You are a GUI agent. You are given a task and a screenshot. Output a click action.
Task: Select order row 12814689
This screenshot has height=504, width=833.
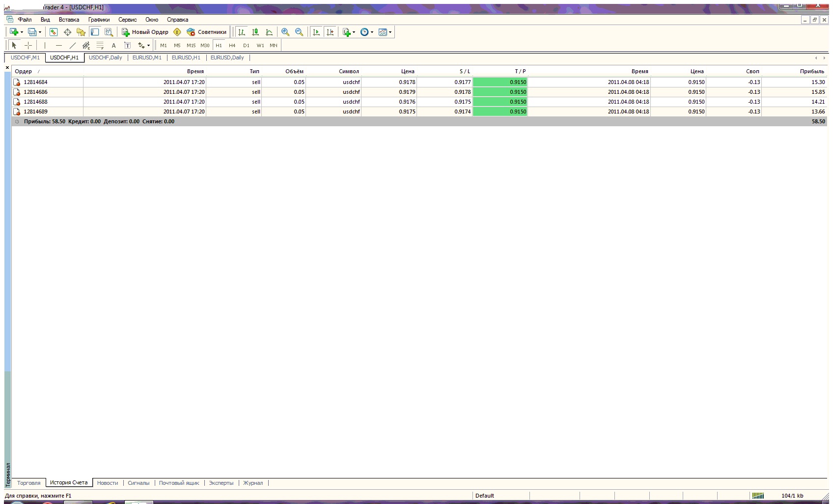coord(419,112)
